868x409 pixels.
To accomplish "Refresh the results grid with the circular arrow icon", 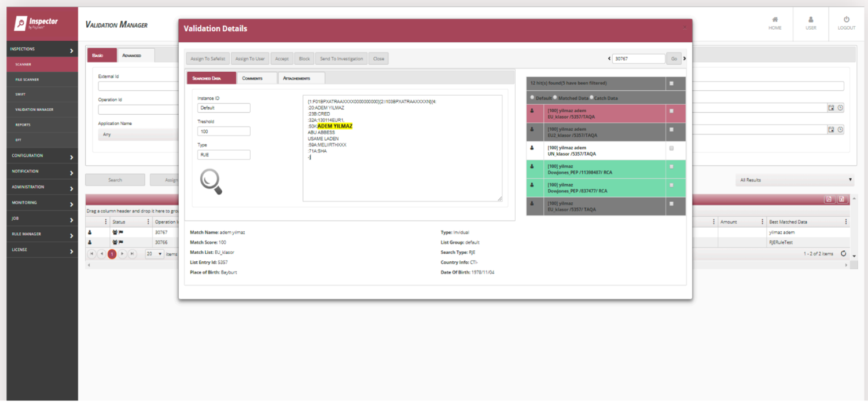I will coord(843,253).
